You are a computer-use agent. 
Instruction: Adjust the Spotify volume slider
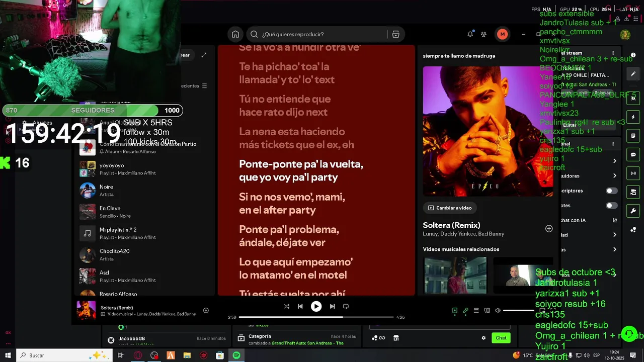pos(519,311)
